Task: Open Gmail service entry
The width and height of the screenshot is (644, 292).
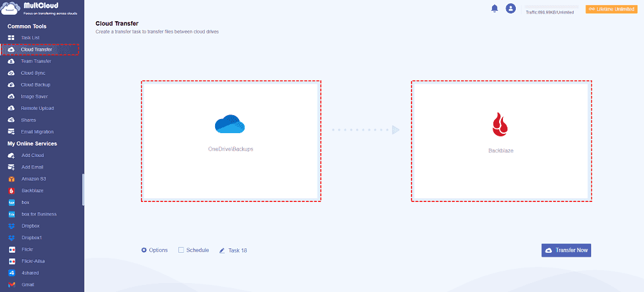Action: click(28, 285)
